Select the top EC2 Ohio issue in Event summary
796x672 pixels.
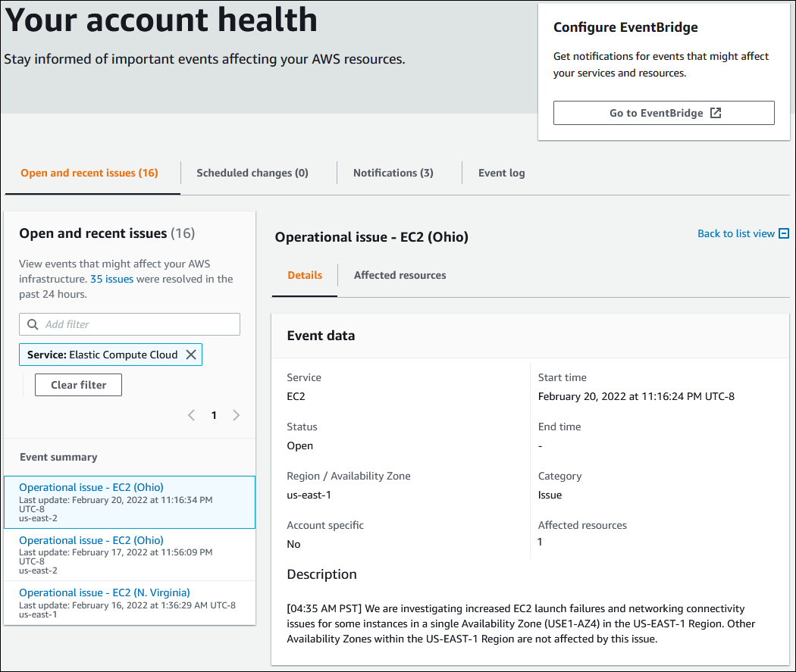coord(91,487)
